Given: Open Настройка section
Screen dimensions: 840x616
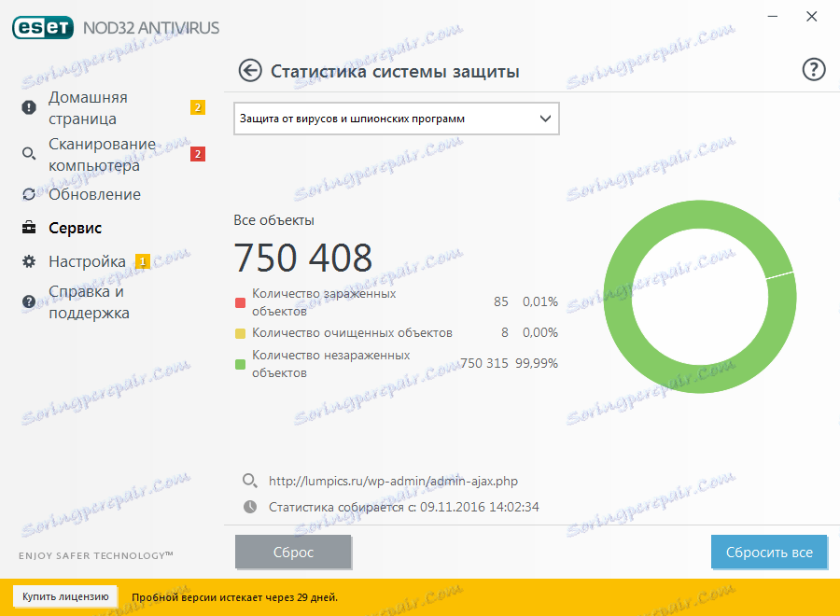Looking at the screenshot, I should coord(87,261).
